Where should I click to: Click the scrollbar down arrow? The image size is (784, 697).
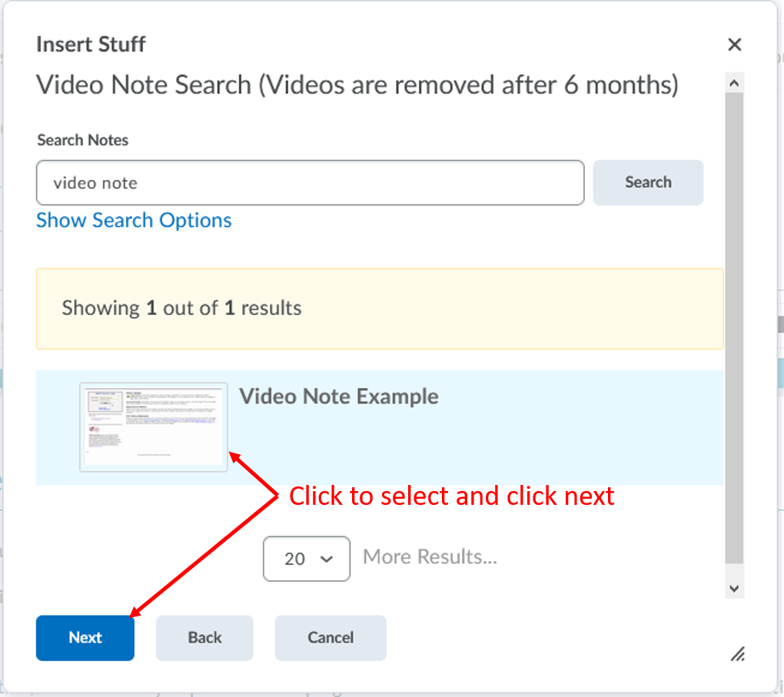734,588
